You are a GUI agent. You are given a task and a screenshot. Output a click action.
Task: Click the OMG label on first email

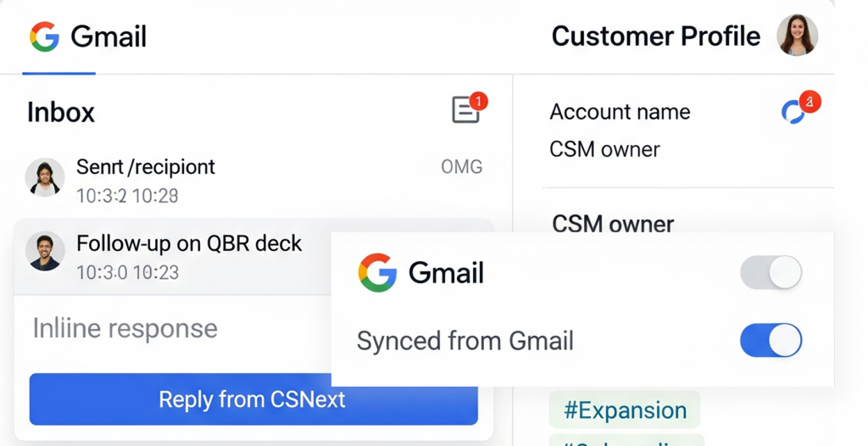[x=462, y=167]
